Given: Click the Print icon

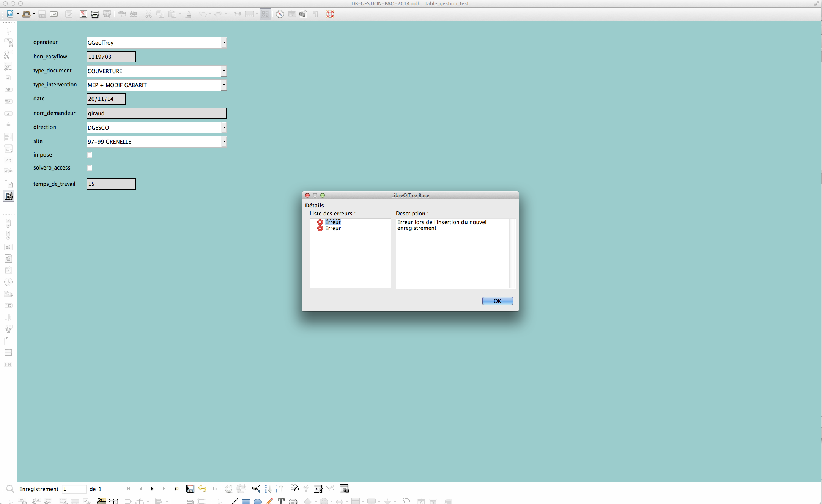Looking at the screenshot, I should (x=95, y=14).
